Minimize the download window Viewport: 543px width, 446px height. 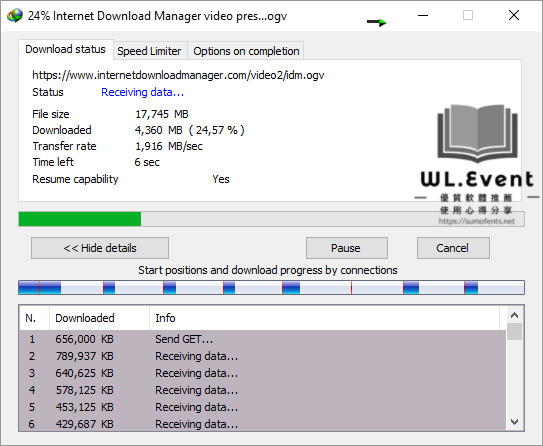coord(423,15)
